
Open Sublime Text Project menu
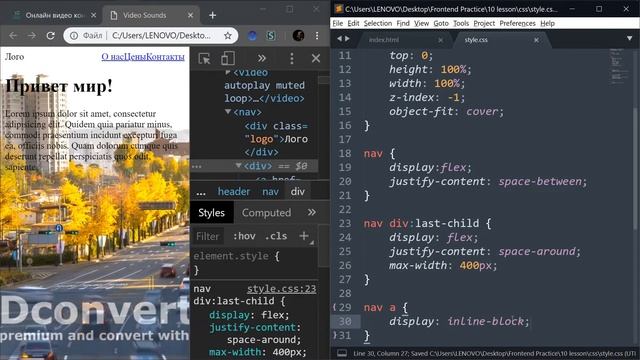click(484, 23)
